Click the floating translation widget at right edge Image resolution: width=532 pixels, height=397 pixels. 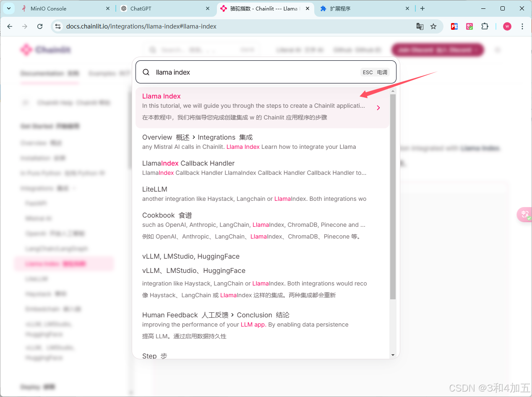point(524,215)
